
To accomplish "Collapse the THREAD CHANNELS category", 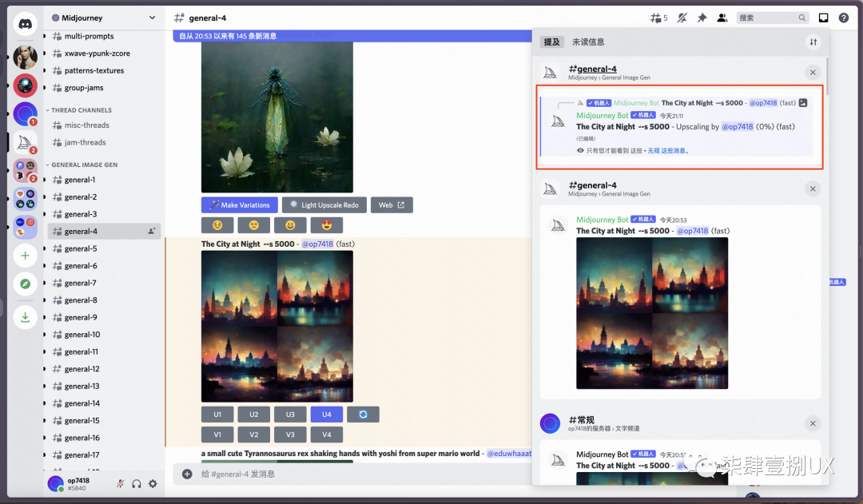I will point(82,110).
